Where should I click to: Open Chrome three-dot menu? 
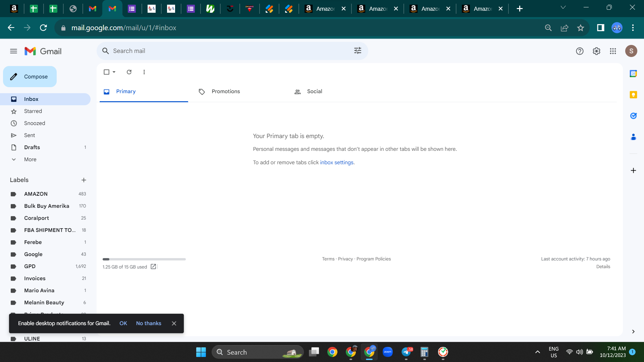pos(633,28)
